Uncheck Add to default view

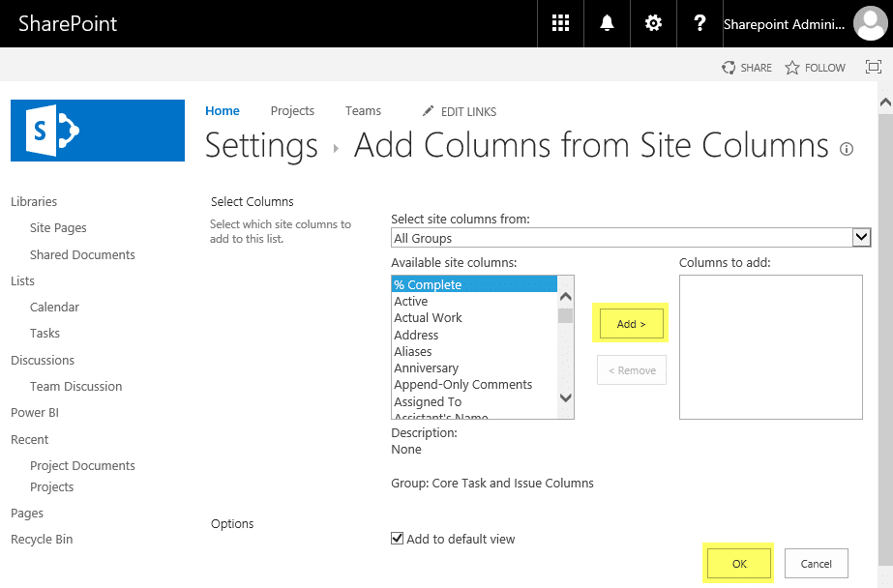coord(397,539)
